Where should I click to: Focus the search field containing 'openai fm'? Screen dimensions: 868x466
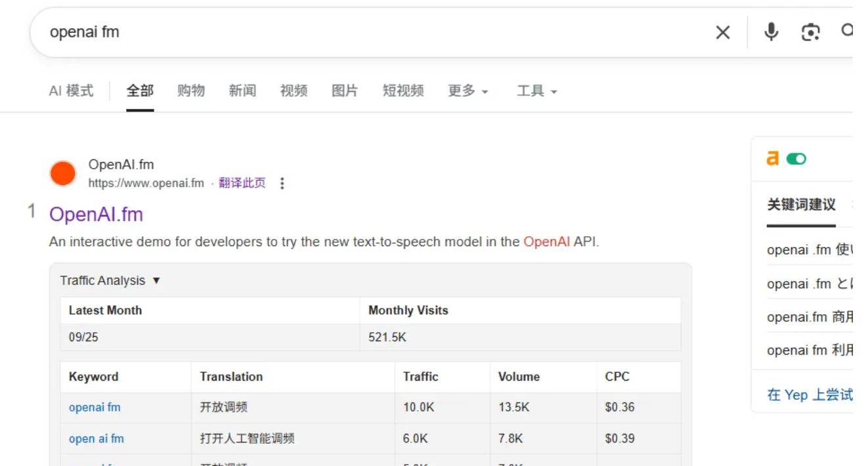click(x=374, y=32)
